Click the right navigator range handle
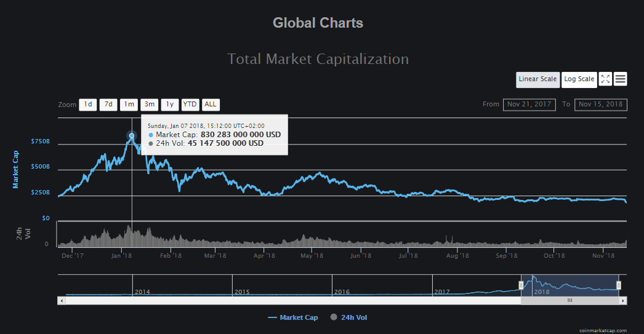Screen dimensions: 644x334 [x=619, y=285]
